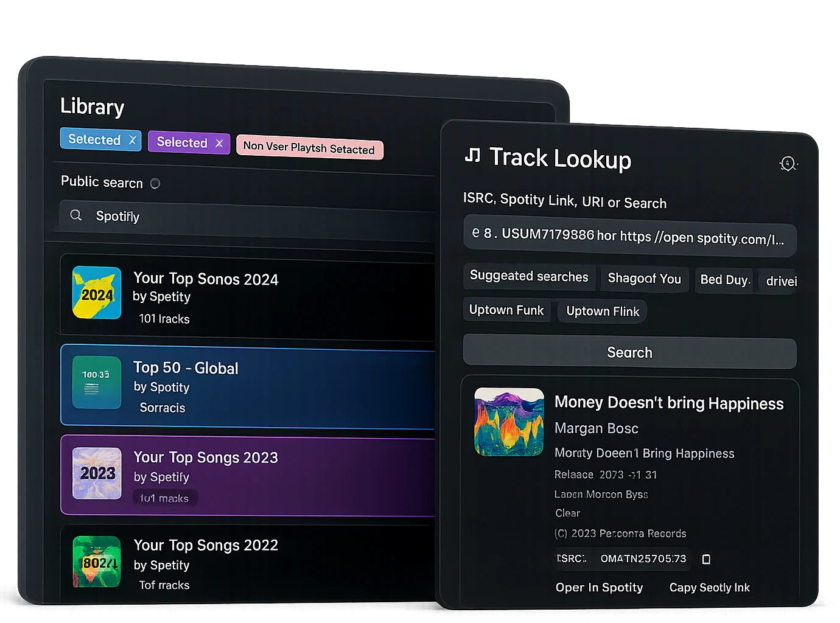Open the Your Top Songs 2022 cover thumbnail
Viewport: 840px width, 623px height.
[x=97, y=562]
